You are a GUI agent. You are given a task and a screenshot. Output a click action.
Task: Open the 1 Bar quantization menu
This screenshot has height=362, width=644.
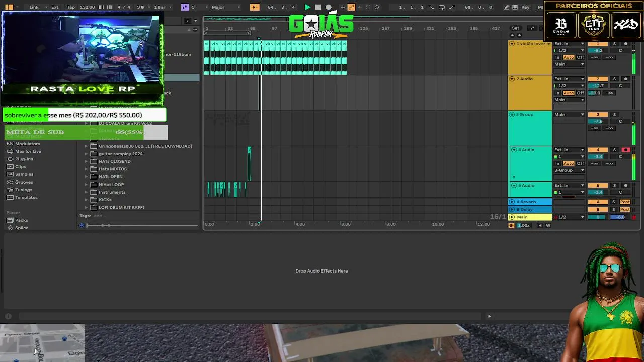coord(162,7)
